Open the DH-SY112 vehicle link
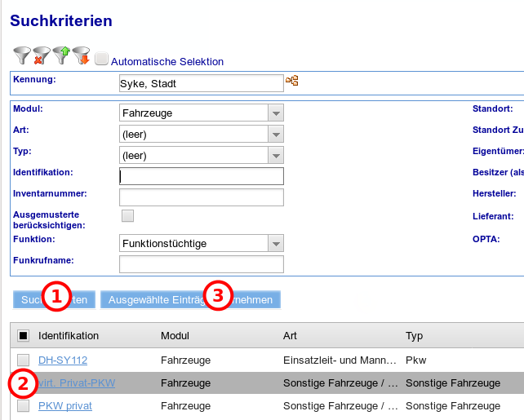This screenshot has width=524, height=420. click(x=63, y=360)
